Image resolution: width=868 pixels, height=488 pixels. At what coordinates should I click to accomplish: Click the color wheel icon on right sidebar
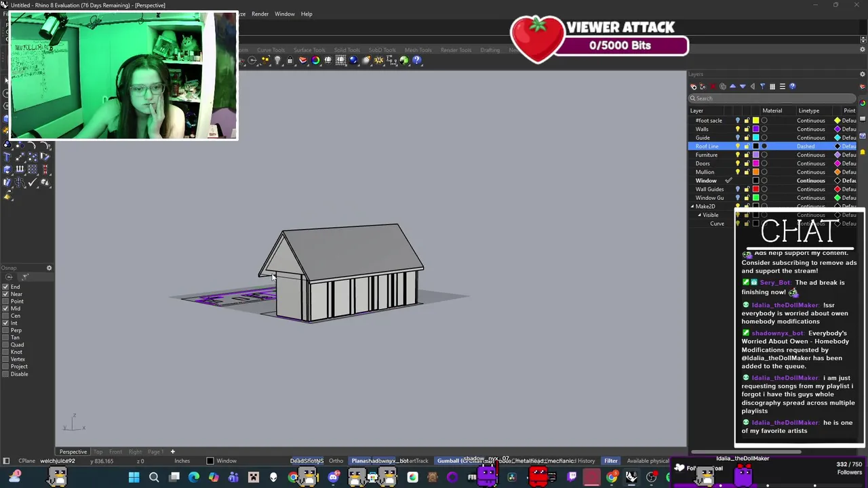click(863, 103)
